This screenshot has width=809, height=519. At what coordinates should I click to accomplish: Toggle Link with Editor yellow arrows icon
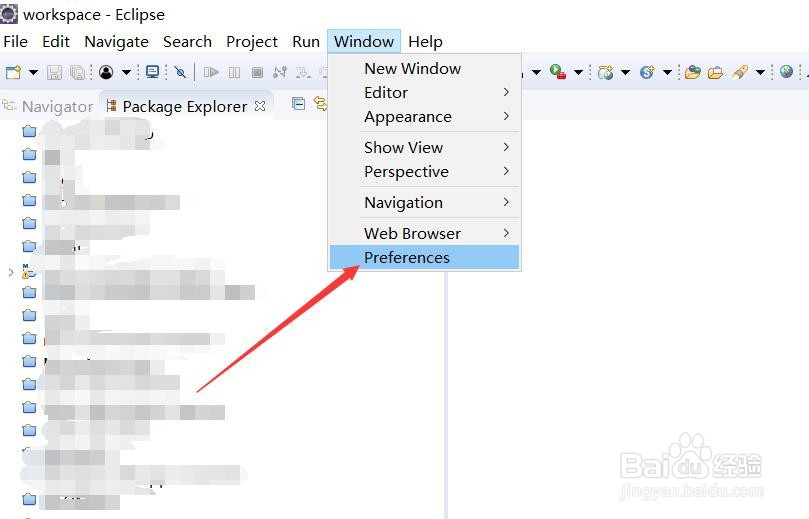point(321,104)
